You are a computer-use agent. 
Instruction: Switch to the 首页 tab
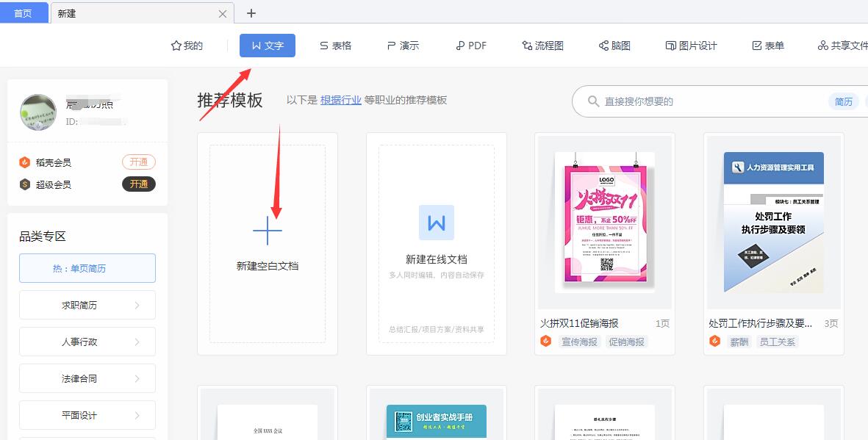click(24, 12)
